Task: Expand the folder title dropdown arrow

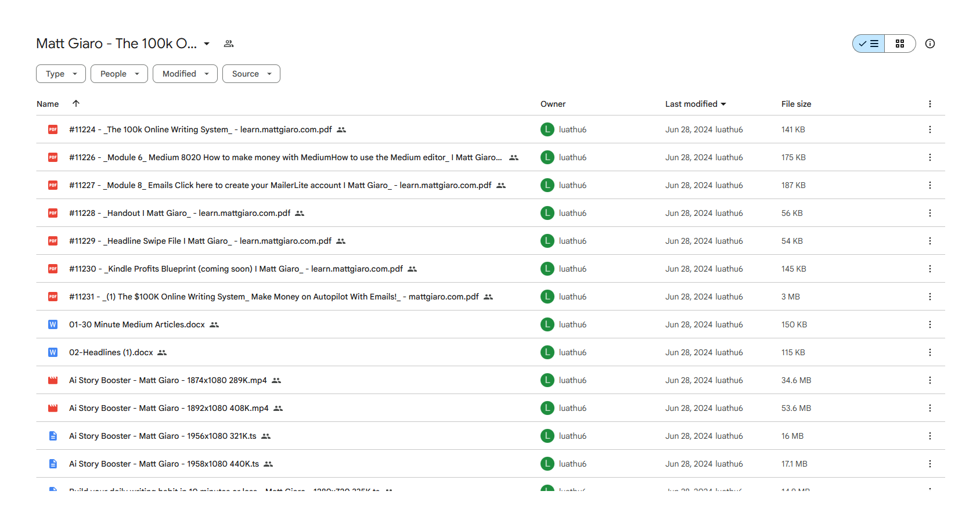Action: pos(207,44)
